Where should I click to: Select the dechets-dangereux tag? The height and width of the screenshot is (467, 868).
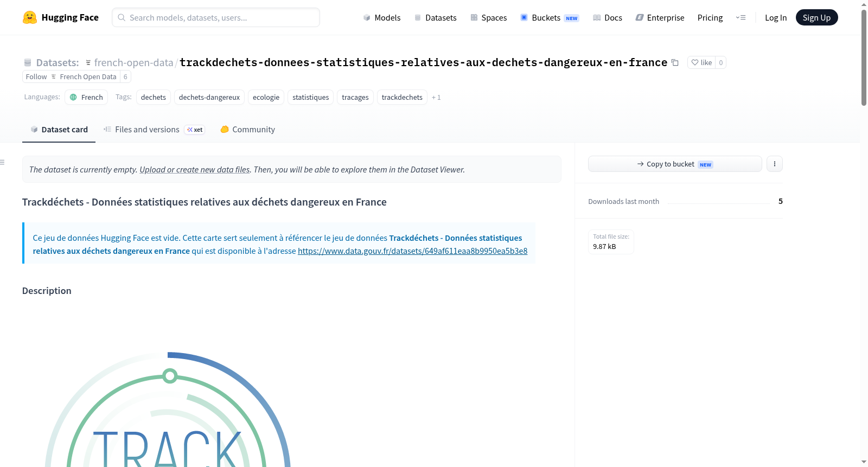pos(209,97)
